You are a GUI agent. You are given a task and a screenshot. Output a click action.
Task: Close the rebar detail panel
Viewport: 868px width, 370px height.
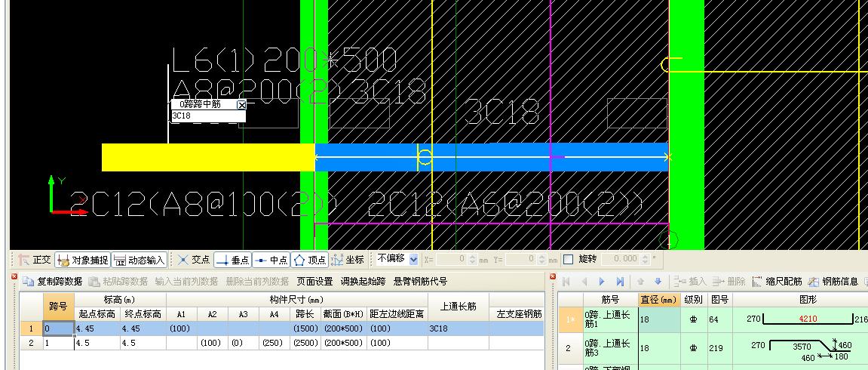[553, 276]
